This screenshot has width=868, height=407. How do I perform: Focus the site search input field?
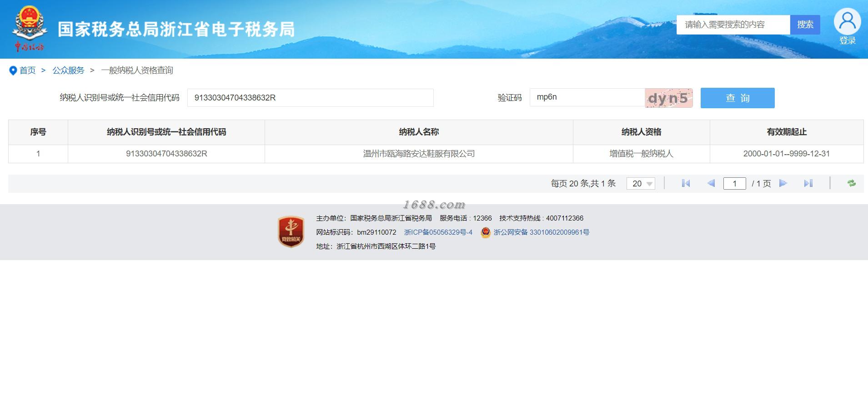[733, 25]
